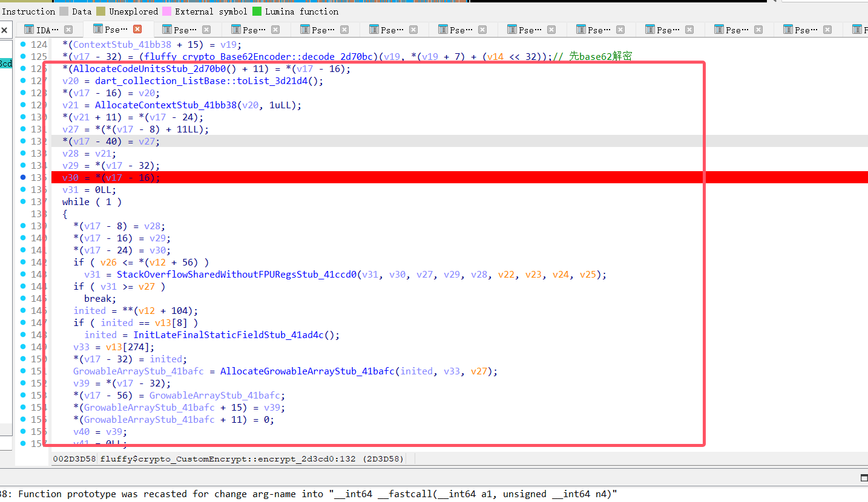Select AllocateContextStub_41bb38 call on line 129
Screen dimensions: 868x502
click(x=165, y=105)
